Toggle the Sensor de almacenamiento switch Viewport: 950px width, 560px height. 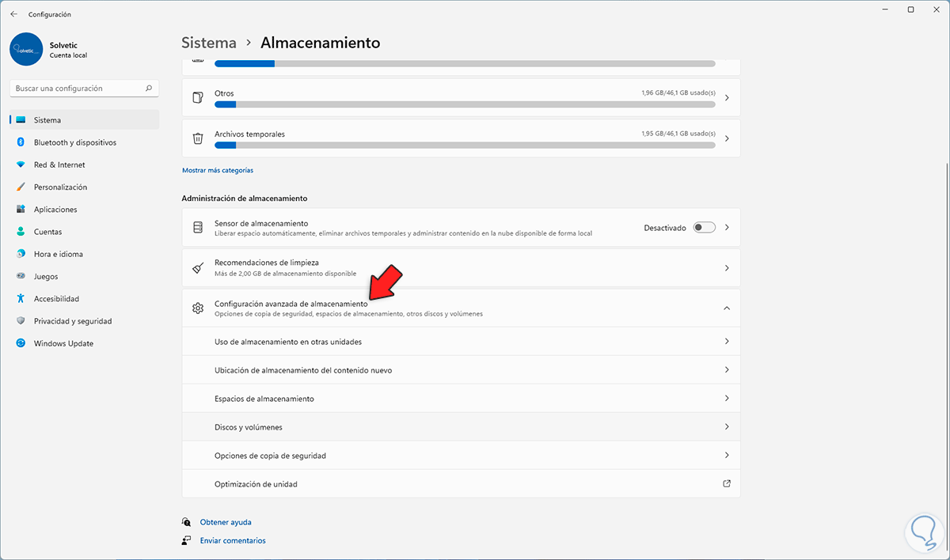704,228
